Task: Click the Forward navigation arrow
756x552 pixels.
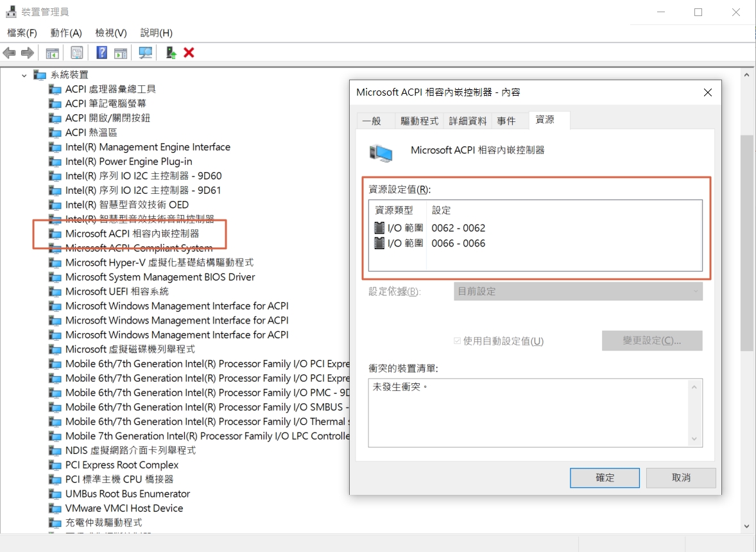Action: [26, 52]
